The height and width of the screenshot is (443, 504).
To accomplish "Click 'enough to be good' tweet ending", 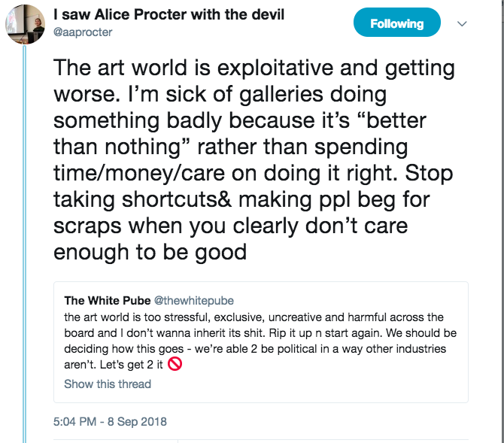I will [x=150, y=252].
